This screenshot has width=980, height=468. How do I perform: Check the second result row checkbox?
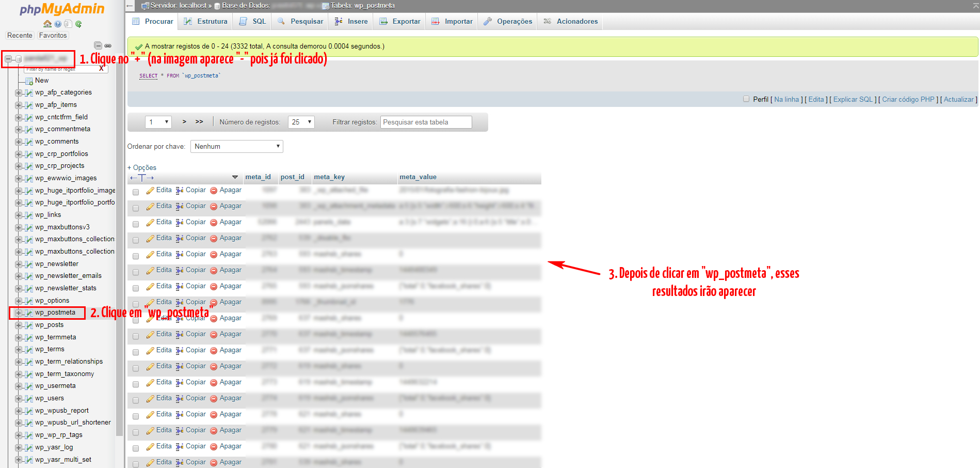point(136,208)
